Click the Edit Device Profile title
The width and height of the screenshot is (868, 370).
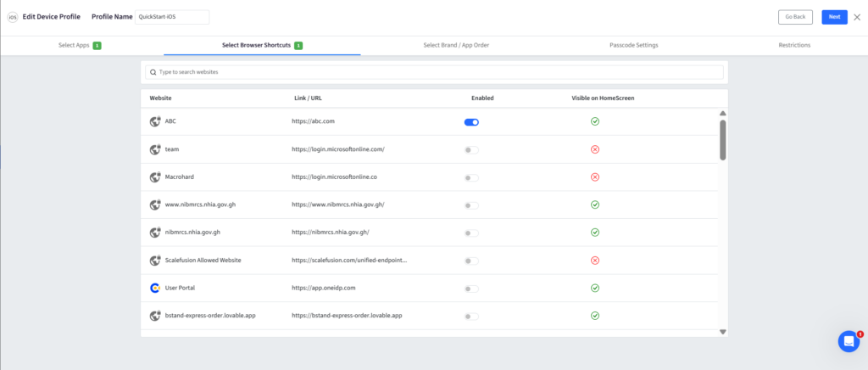(52, 17)
